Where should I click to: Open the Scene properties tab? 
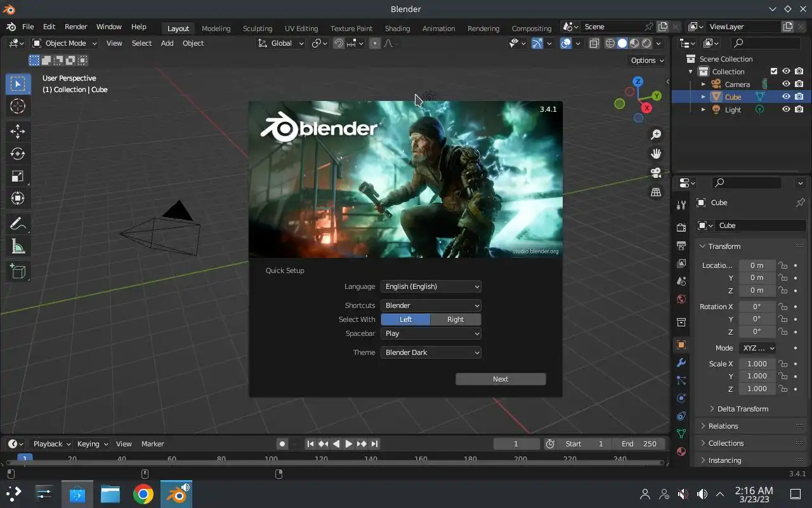(681, 281)
